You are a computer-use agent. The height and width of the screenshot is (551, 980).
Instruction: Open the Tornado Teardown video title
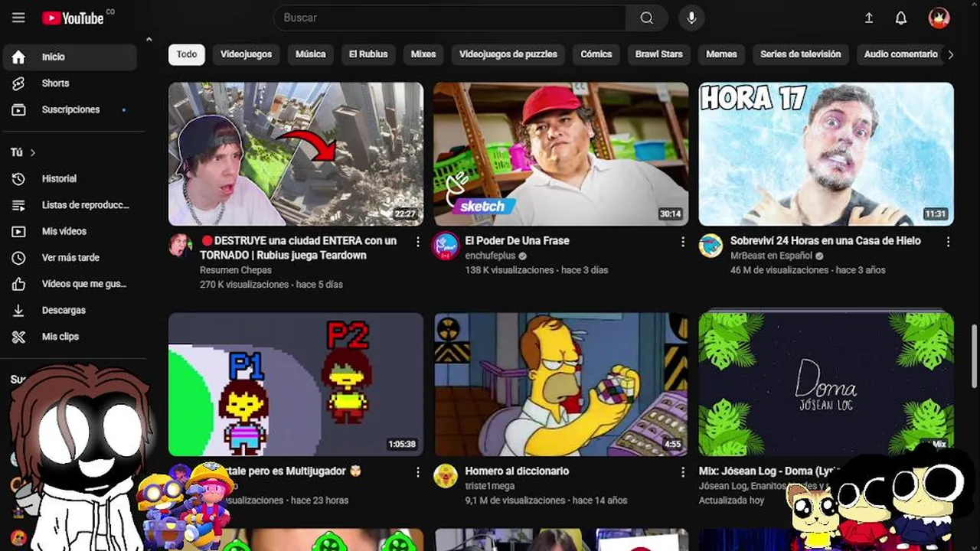click(x=299, y=248)
